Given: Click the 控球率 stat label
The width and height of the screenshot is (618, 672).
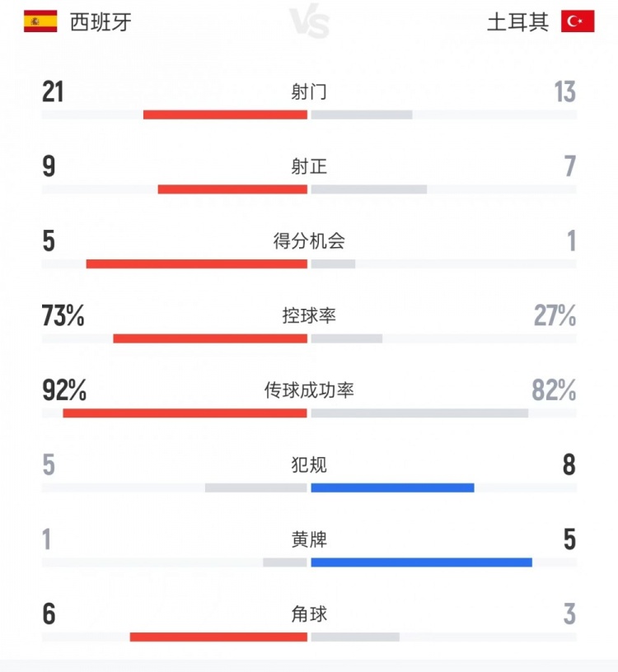Looking at the screenshot, I should point(309,315).
